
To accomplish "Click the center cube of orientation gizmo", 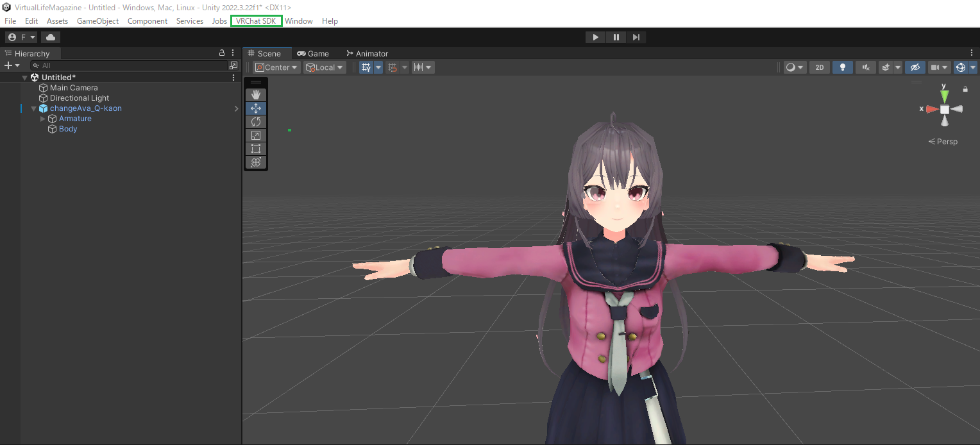I will (945, 109).
